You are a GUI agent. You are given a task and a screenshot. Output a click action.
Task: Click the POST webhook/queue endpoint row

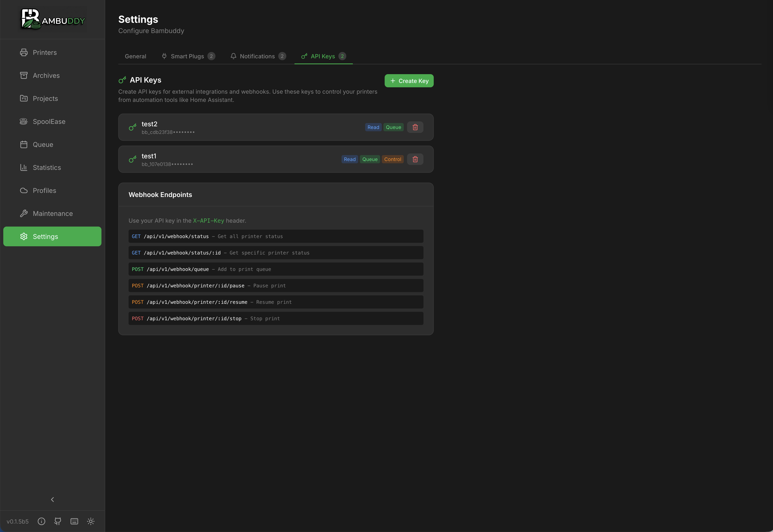click(x=276, y=269)
